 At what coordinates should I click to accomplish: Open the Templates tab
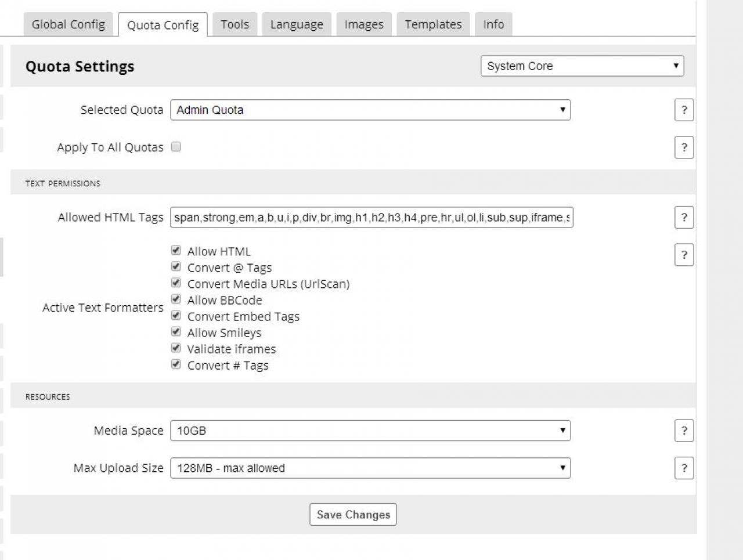433,25
